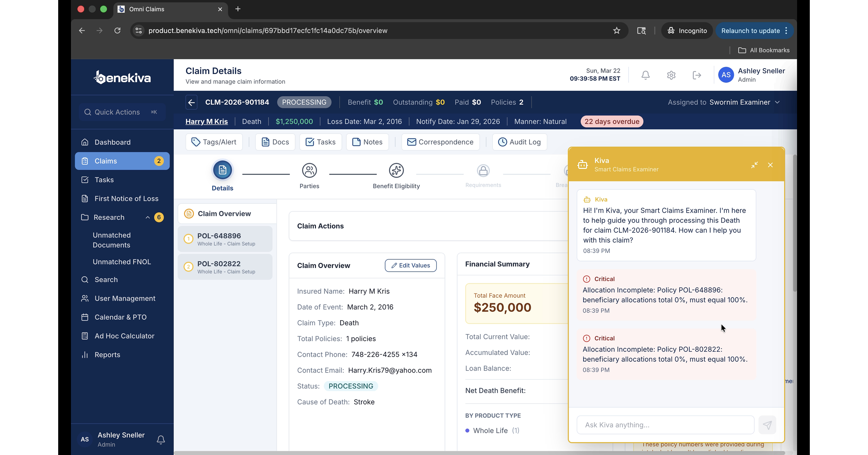Send message with paper plane icon
Screen dimensions: 868x455
[x=767, y=425]
